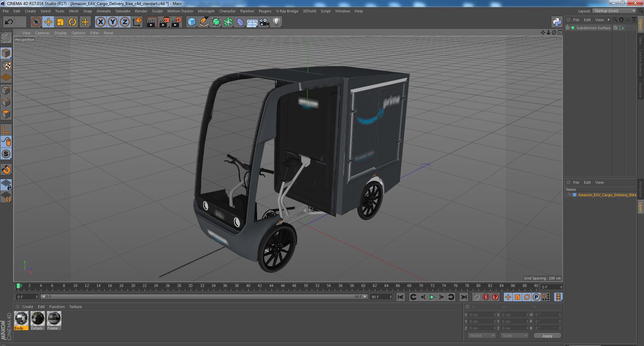
Task: Add a Light object
Action: (x=276, y=22)
